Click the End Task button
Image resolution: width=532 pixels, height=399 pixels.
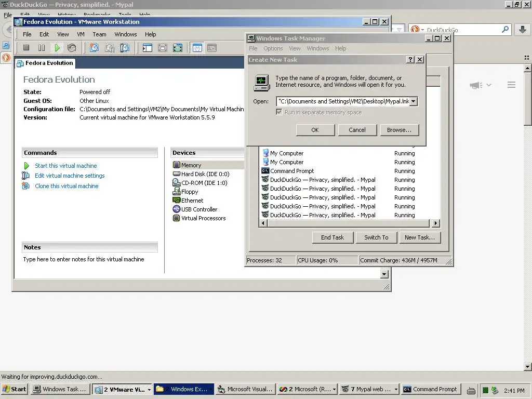pos(332,237)
